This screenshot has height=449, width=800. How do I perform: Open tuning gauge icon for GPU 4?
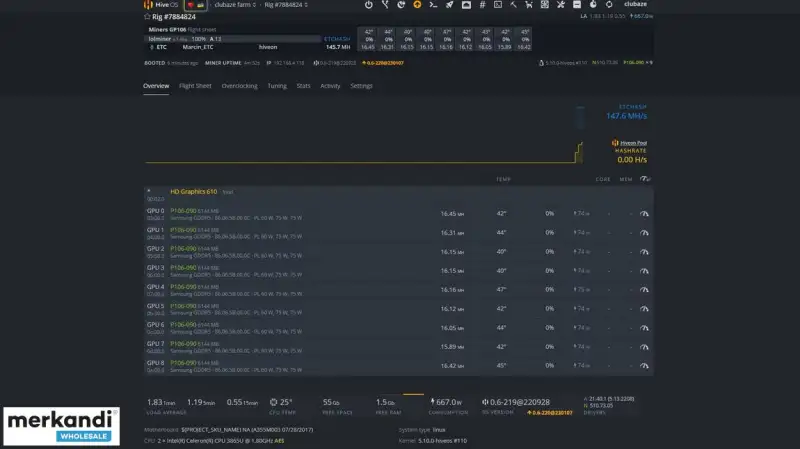pos(644,290)
